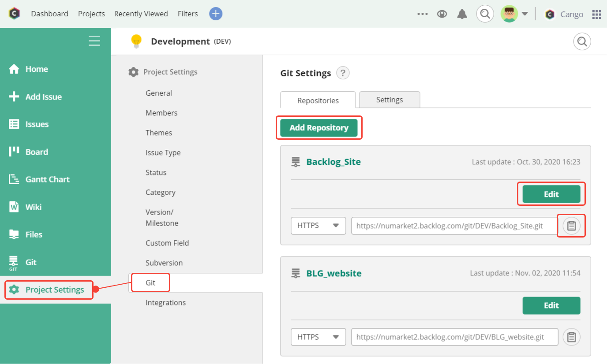The height and width of the screenshot is (364, 607).
Task: Open Gantt Chart from the sidebar
Action: pyautogui.click(x=47, y=179)
